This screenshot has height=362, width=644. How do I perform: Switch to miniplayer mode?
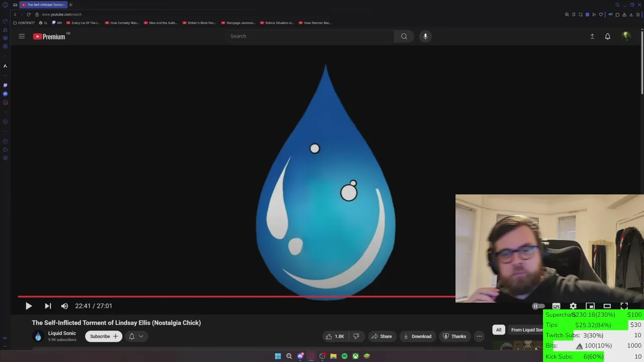coord(590,306)
